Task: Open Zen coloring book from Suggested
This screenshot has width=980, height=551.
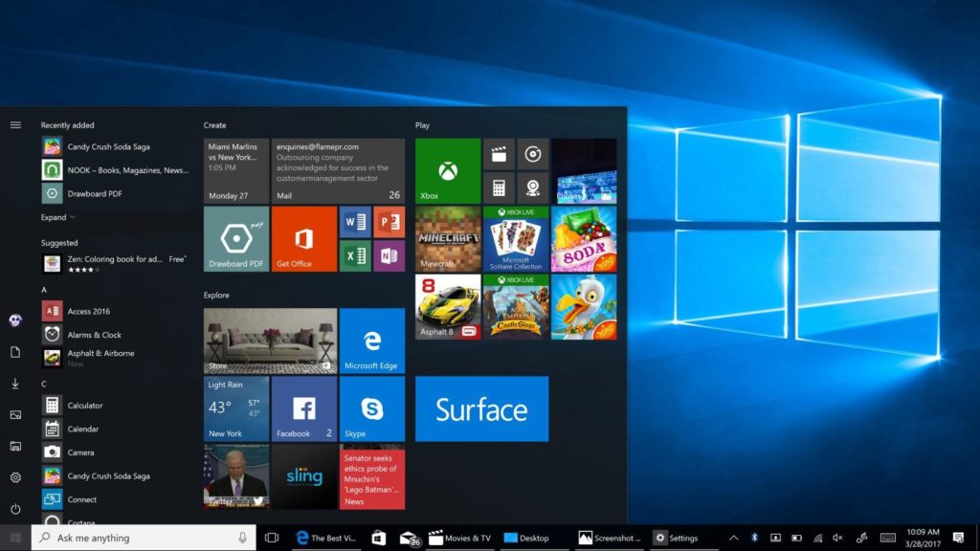Action: [105, 258]
